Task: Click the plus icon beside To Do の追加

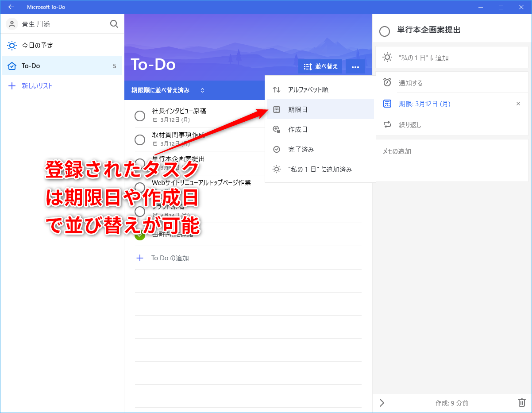Action: click(140, 258)
